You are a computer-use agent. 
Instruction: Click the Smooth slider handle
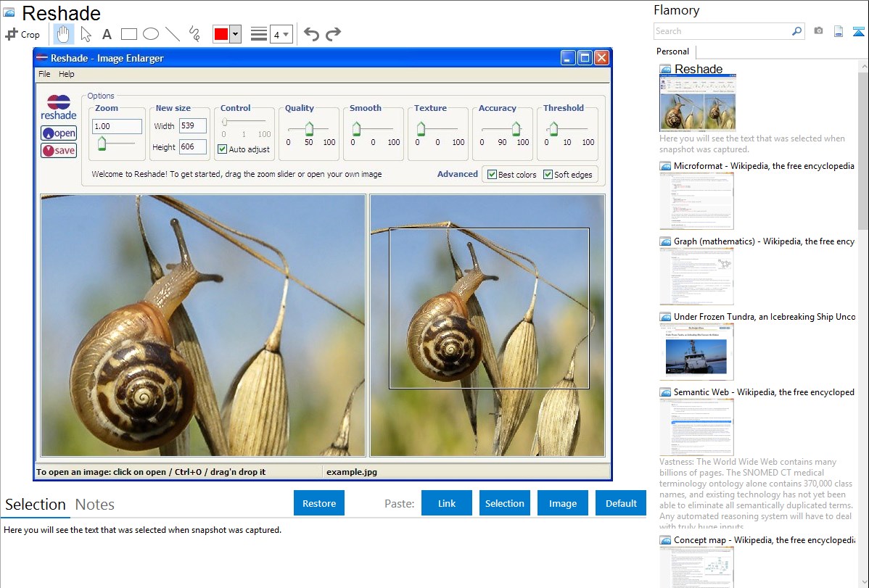pyautogui.click(x=356, y=128)
